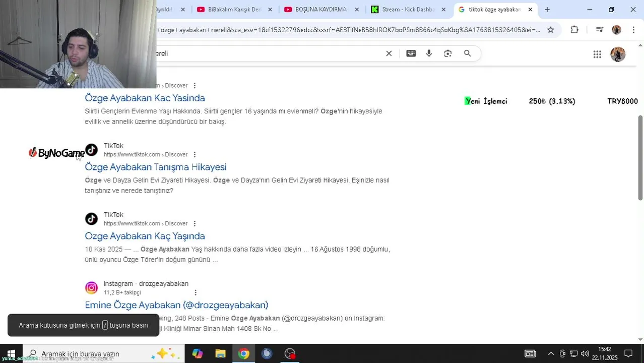Clear the Google search box text
This screenshot has width=644, height=363.
point(389,53)
